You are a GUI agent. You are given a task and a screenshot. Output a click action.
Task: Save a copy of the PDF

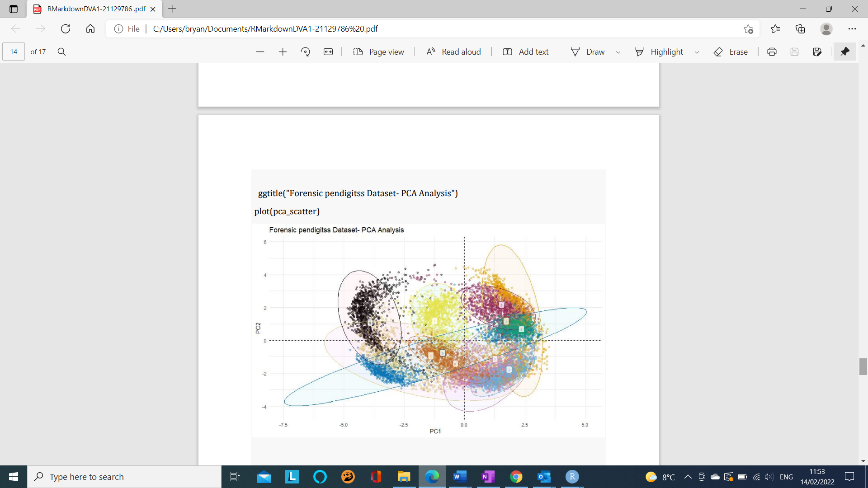tap(817, 52)
